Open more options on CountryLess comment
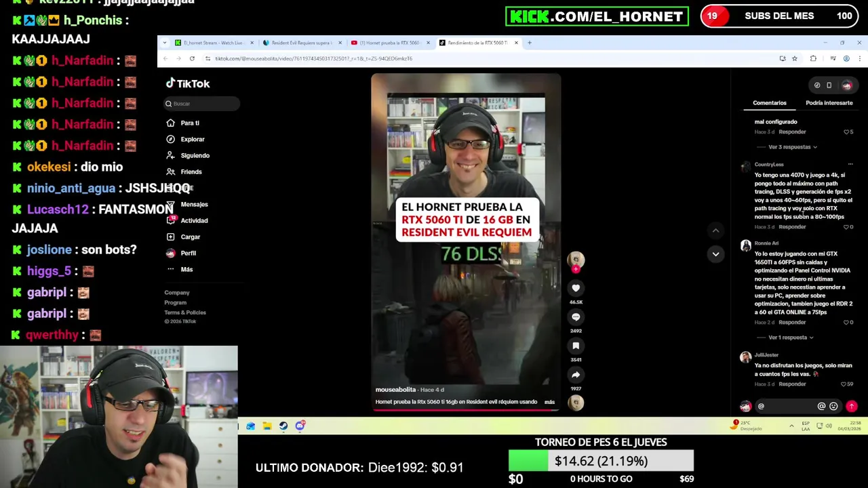Screen dimensions: 868x488 [850, 164]
